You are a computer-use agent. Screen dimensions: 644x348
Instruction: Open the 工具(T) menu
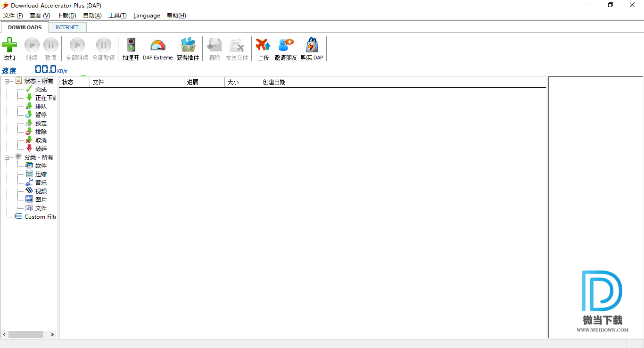tap(117, 16)
